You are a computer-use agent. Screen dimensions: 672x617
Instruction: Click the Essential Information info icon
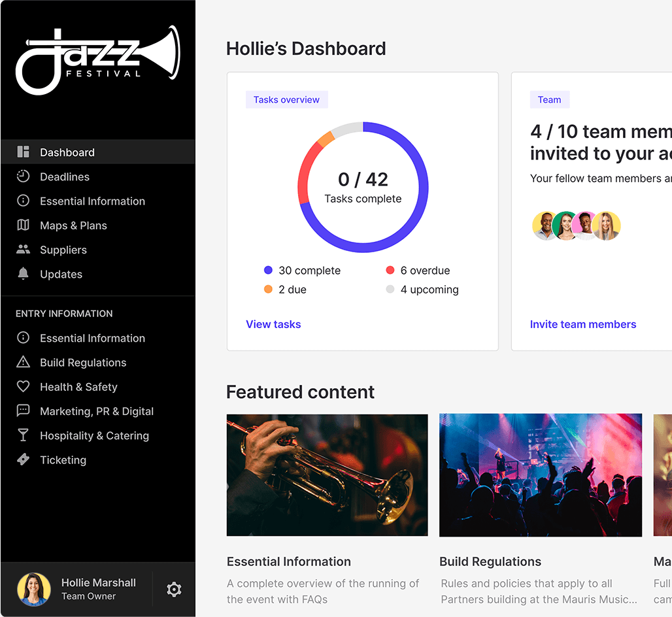[22, 201]
